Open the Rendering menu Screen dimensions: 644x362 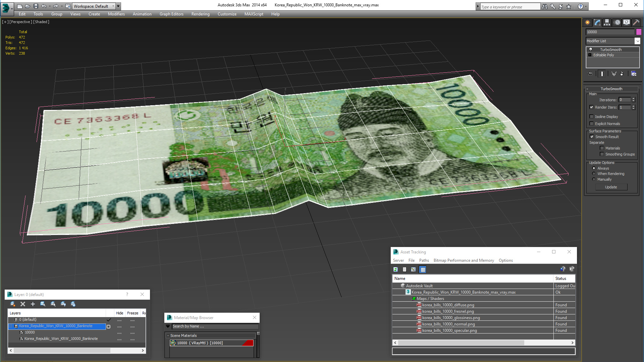pyautogui.click(x=201, y=14)
